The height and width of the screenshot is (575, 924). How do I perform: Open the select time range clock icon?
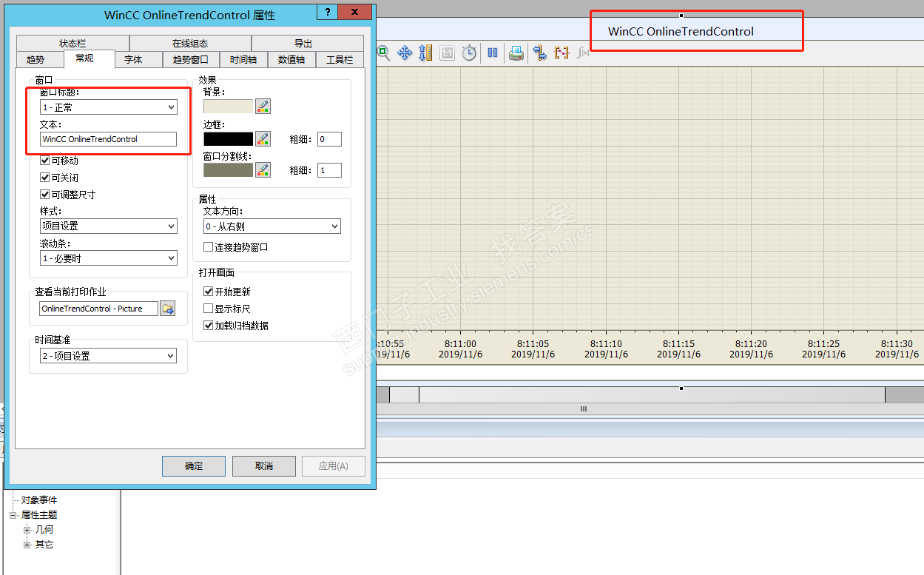[x=469, y=53]
